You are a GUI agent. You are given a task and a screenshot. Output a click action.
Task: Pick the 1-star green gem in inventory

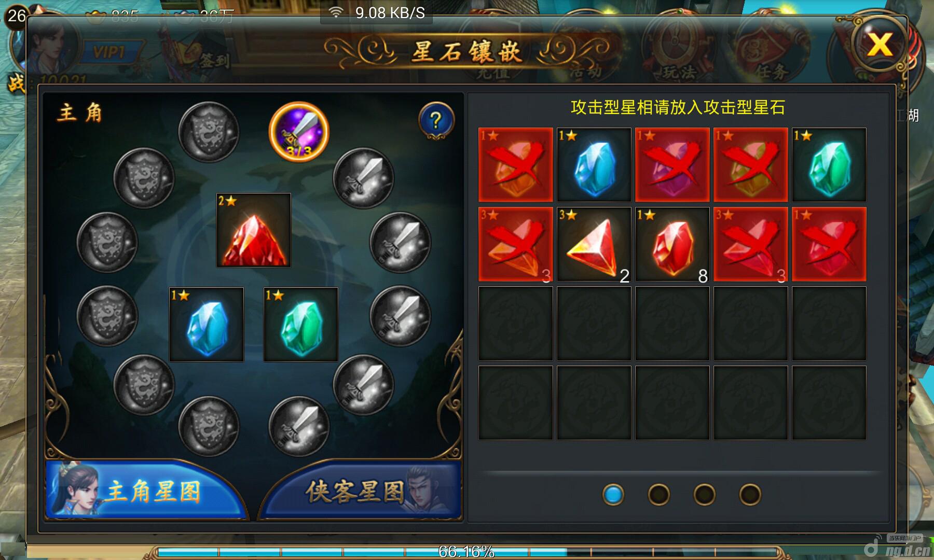[829, 165]
